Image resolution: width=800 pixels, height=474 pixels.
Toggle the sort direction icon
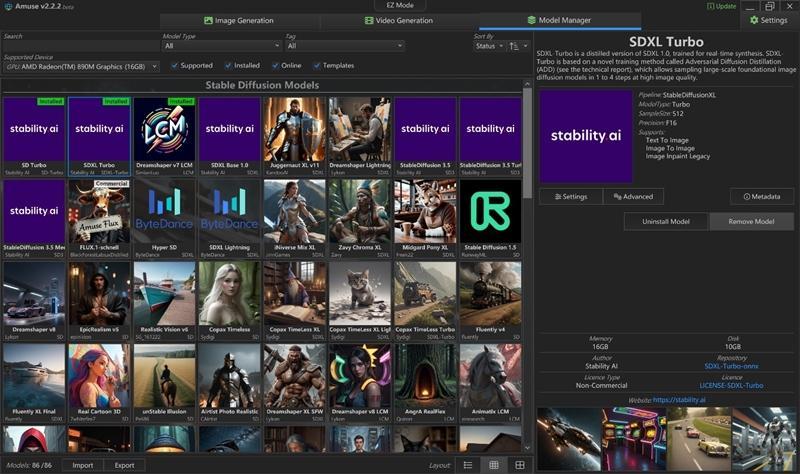pyautogui.click(x=516, y=46)
